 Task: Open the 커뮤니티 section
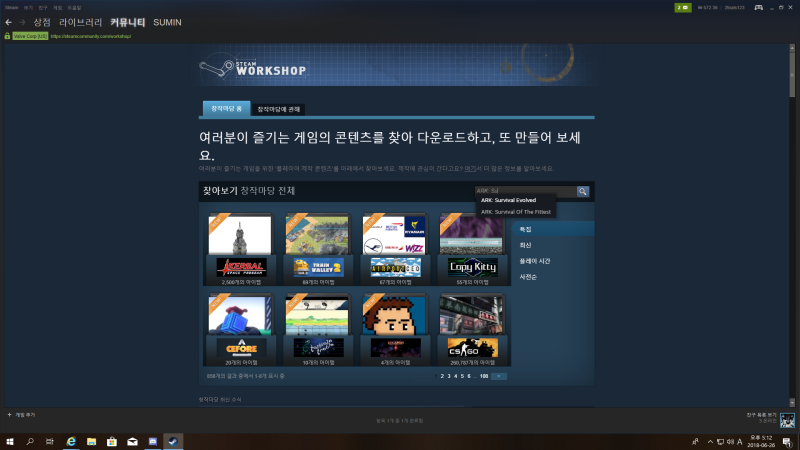coord(128,22)
